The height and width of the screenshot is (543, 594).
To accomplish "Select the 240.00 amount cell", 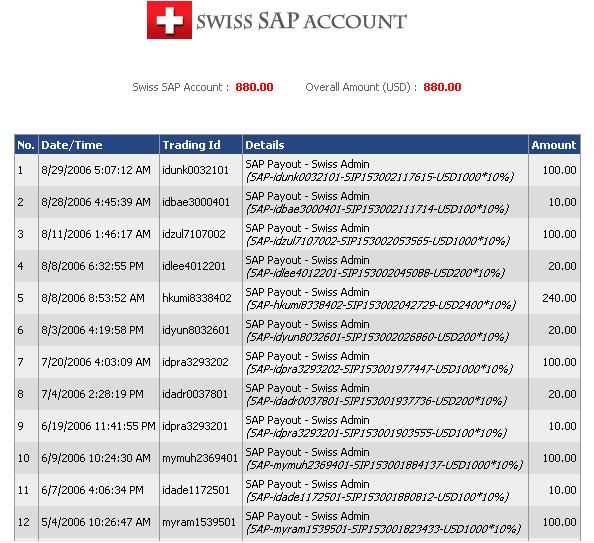I will click(559, 298).
